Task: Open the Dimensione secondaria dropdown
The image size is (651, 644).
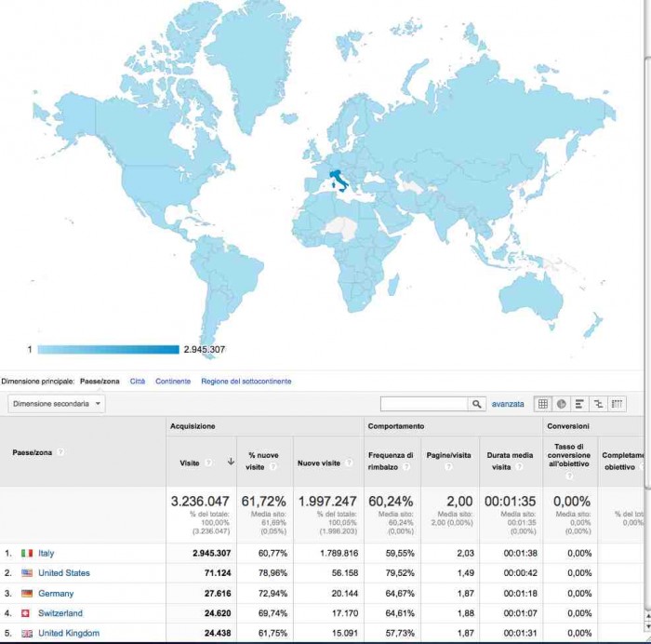Action: coord(57,404)
